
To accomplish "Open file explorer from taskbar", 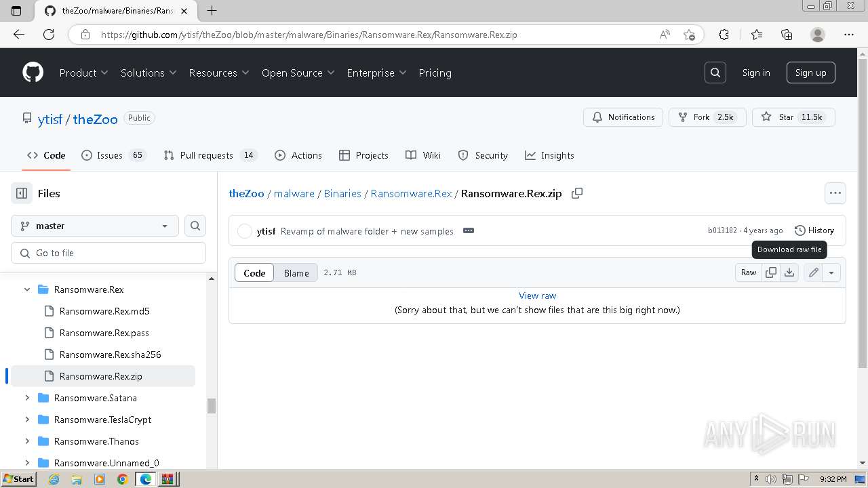I will tap(77, 479).
